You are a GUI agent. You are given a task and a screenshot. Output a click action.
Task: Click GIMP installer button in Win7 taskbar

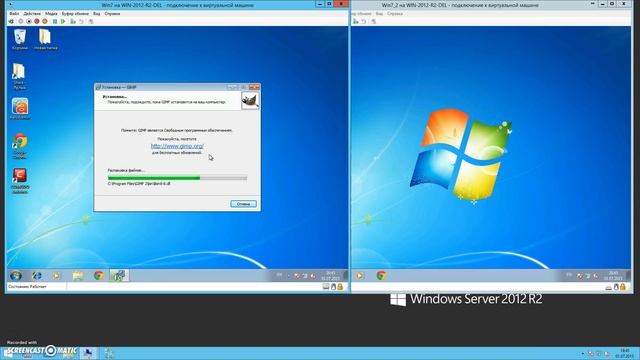point(119,276)
